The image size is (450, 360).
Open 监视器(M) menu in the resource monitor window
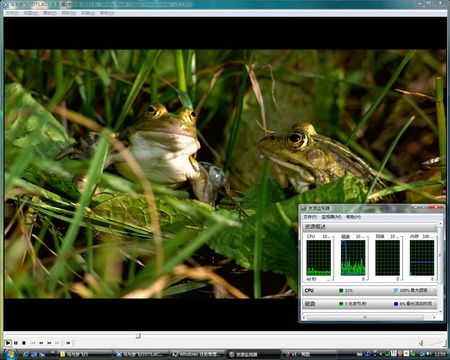pyautogui.click(x=331, y=217)
